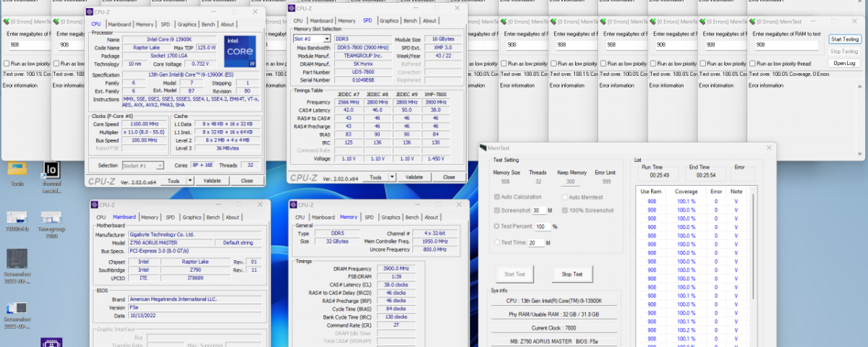Viewport: 868px width, 347px height.
Task: Switch to Graphics tab in Memory window
Action: [x=390, y=217]
